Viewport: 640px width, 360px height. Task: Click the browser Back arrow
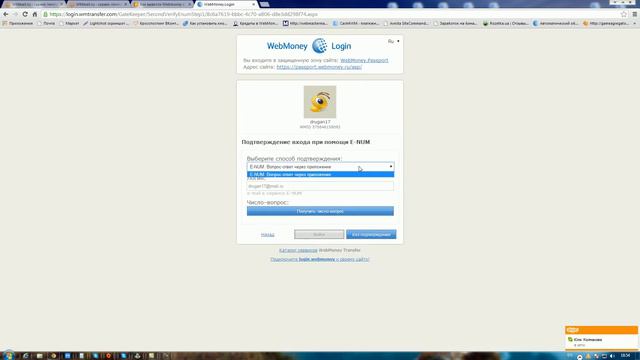[6, 14]
